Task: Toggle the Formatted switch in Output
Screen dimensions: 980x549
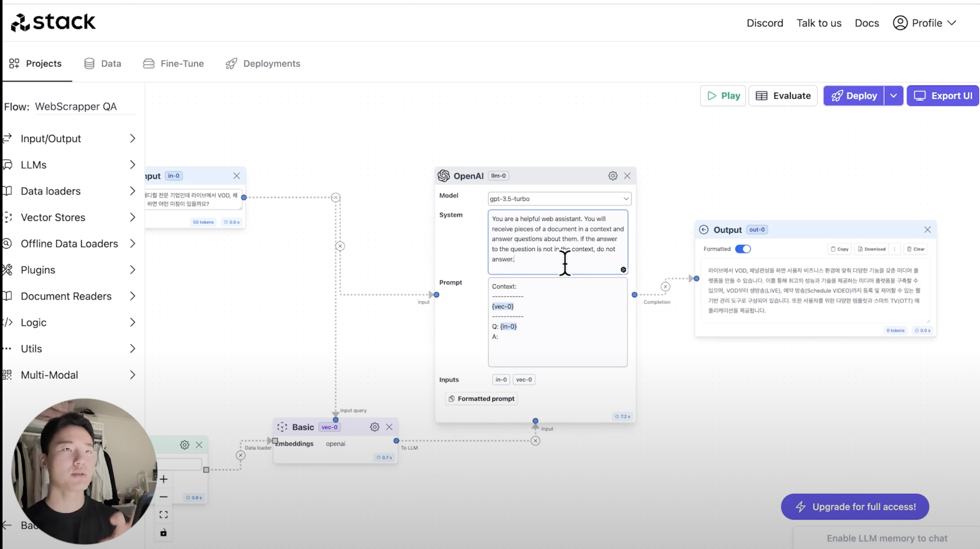Action: 743,249
